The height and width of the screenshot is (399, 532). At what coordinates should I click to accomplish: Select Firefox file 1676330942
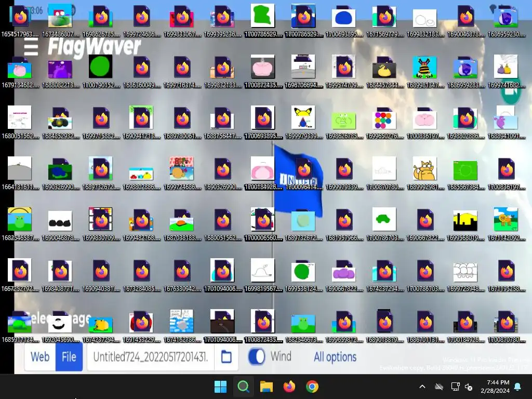click(x=182, y=275)
